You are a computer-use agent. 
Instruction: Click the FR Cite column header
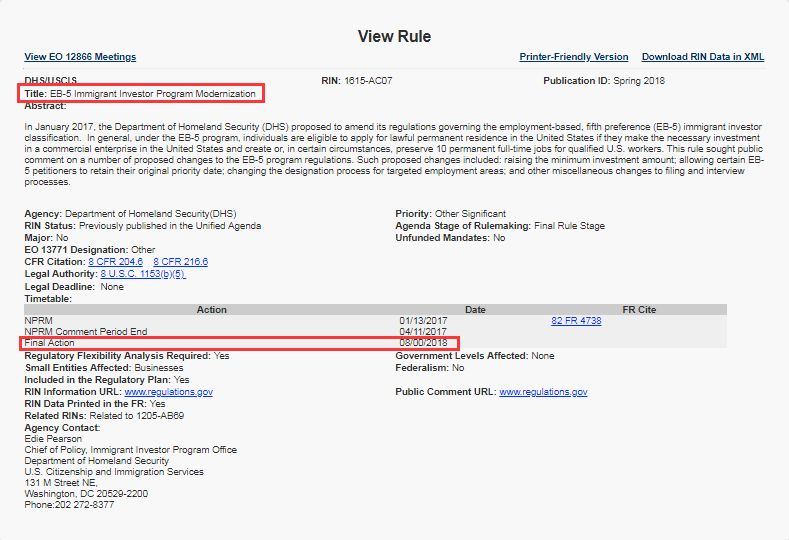click(639, 310)
